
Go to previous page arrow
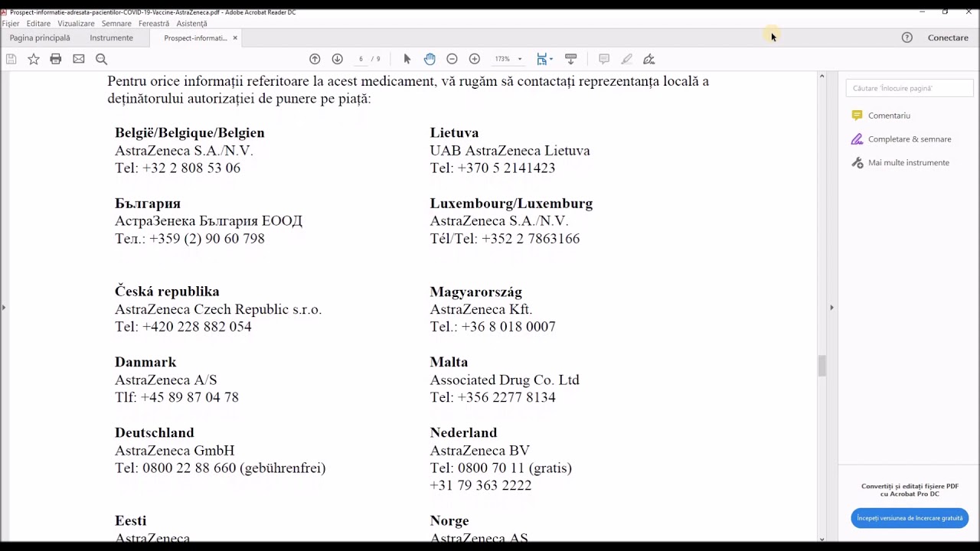(x=315, y=59)
